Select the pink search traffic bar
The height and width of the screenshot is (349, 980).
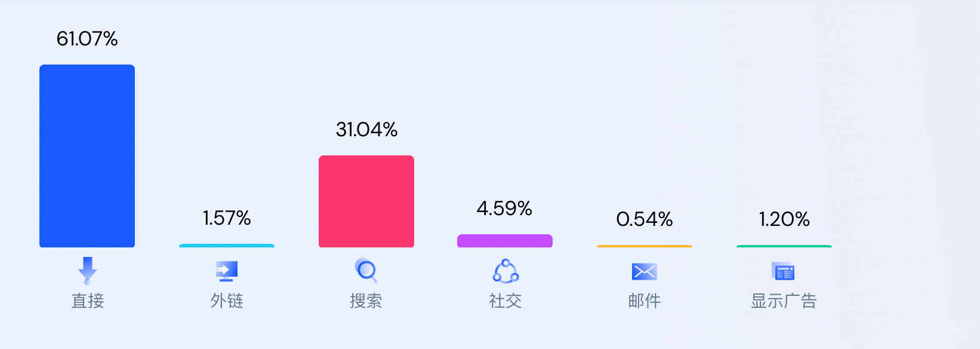coord(366,201)
